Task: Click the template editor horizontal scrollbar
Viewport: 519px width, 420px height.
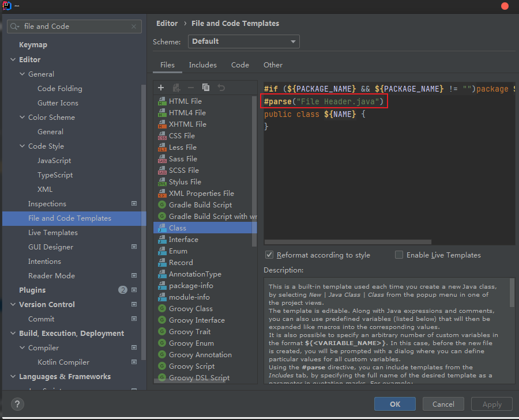Action: pos(348,242)
